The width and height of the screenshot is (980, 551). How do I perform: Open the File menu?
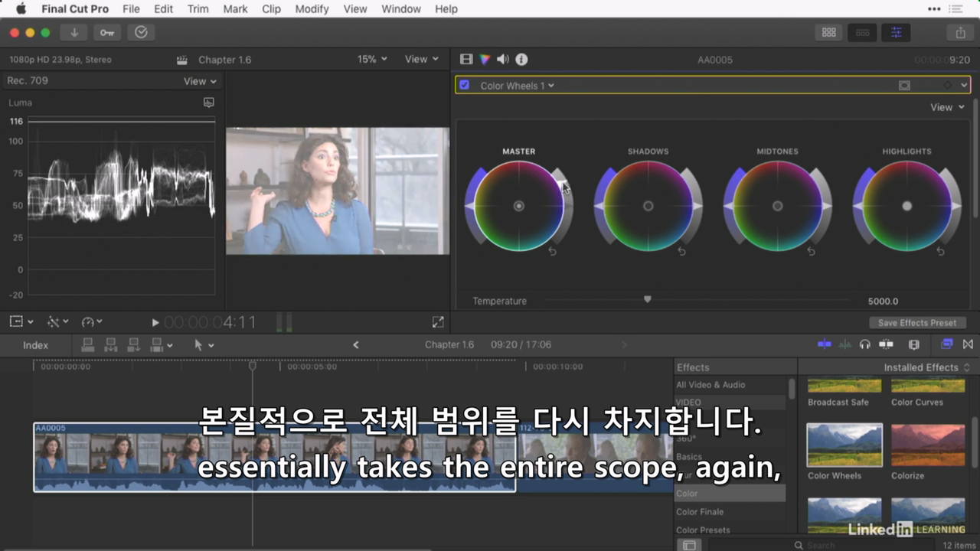[x=131, y=9]
